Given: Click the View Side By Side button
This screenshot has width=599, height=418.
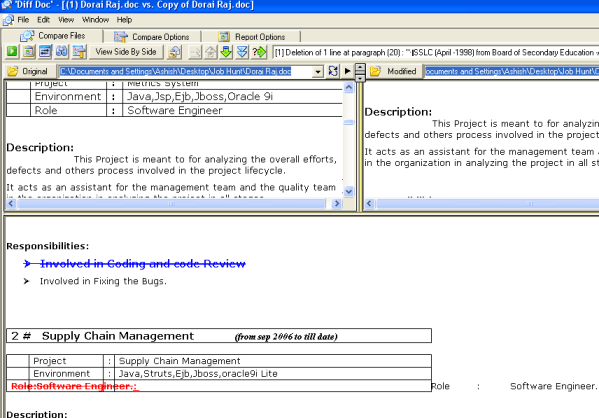Looking at the screenshot, I should (126, 52).
